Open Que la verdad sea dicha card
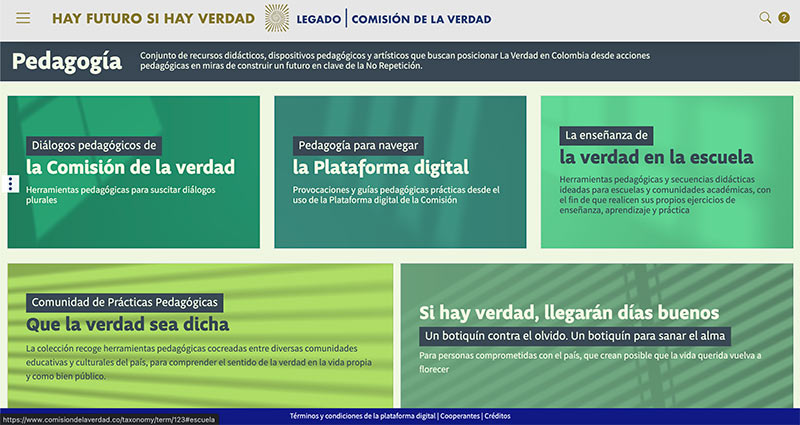 201,335
